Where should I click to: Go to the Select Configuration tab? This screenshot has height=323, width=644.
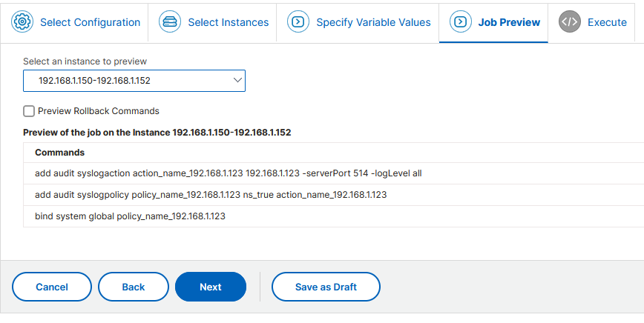tap(74, 22)
